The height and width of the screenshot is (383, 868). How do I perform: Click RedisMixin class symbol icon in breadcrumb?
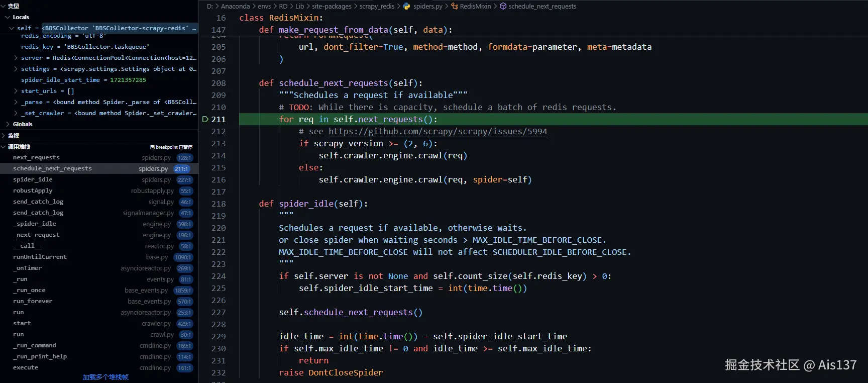coord(455,6)
